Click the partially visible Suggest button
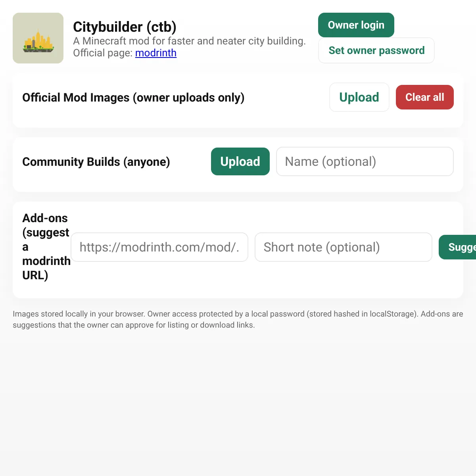476x476 pixels. 457,247
